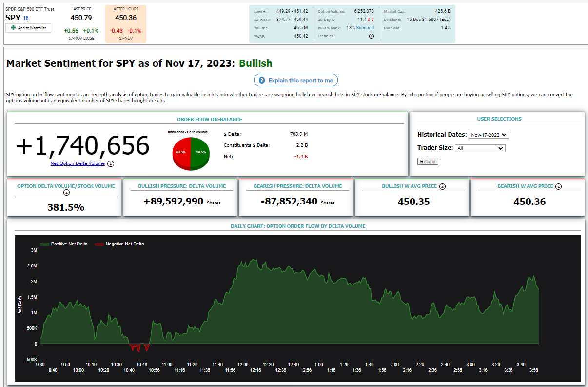The height and width of the screenshot is (387, 588).
Task: Open the Trader Size dropdown
Action: click(x=480, y=148)
